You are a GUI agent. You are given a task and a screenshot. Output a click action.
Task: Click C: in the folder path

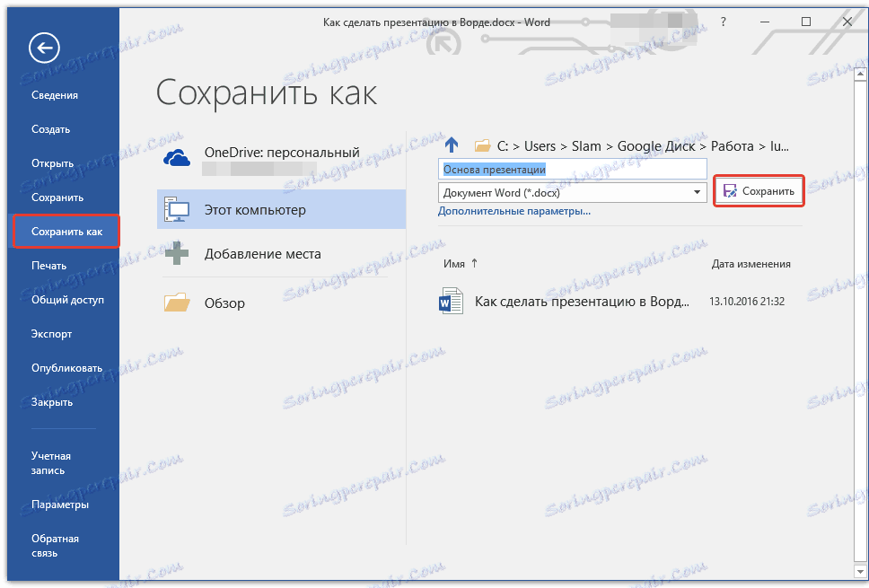tap(503, 145)
